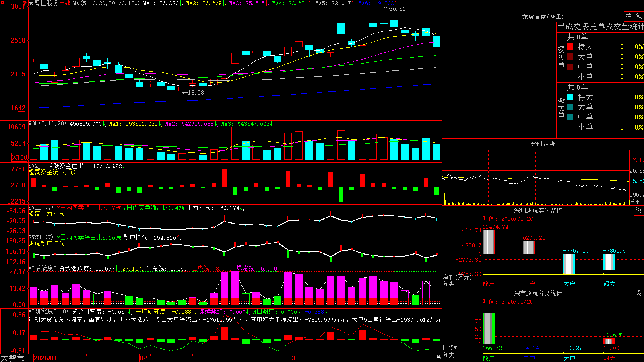Click the dark red 中单 buy-order swatch
644x362 pixels.
570,67
